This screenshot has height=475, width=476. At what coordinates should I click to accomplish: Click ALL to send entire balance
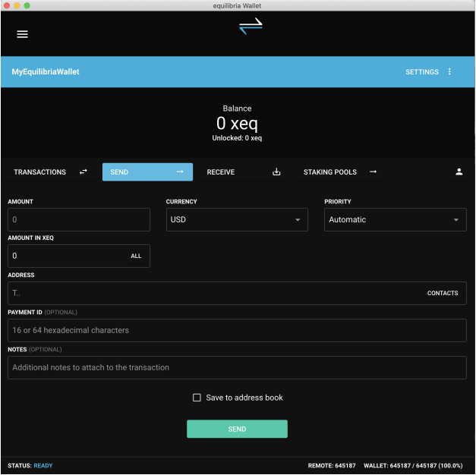click(x=136, y=256)
